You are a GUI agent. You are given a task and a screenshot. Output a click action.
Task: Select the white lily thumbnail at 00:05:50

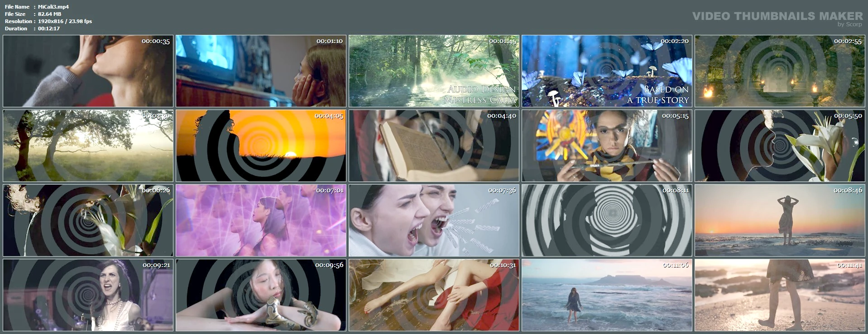780,146
